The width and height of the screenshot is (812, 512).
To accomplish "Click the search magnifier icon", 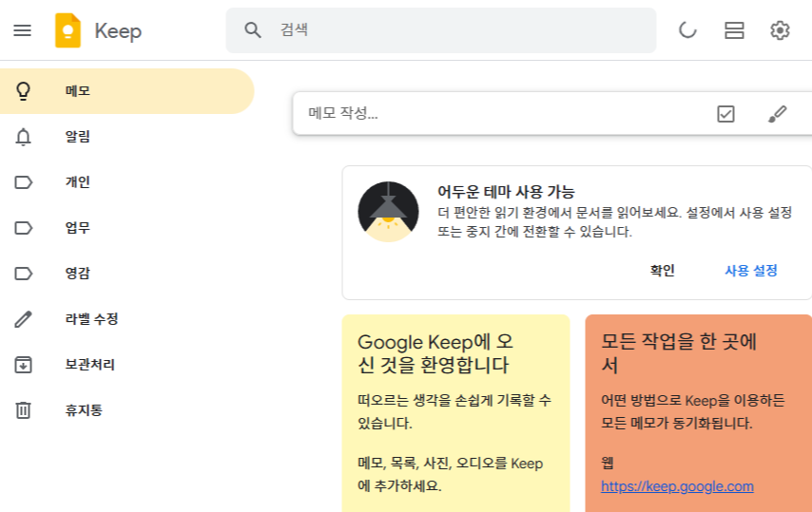I will [253, 30].
